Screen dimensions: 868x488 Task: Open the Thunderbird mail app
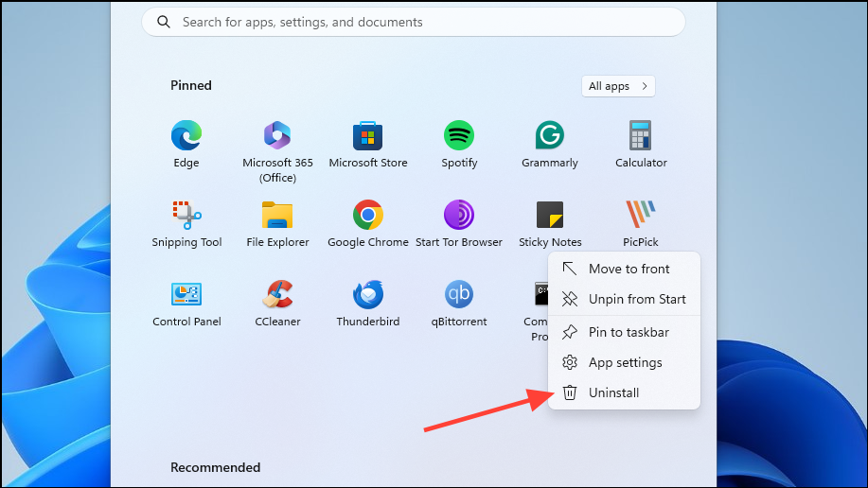(368, 304)
